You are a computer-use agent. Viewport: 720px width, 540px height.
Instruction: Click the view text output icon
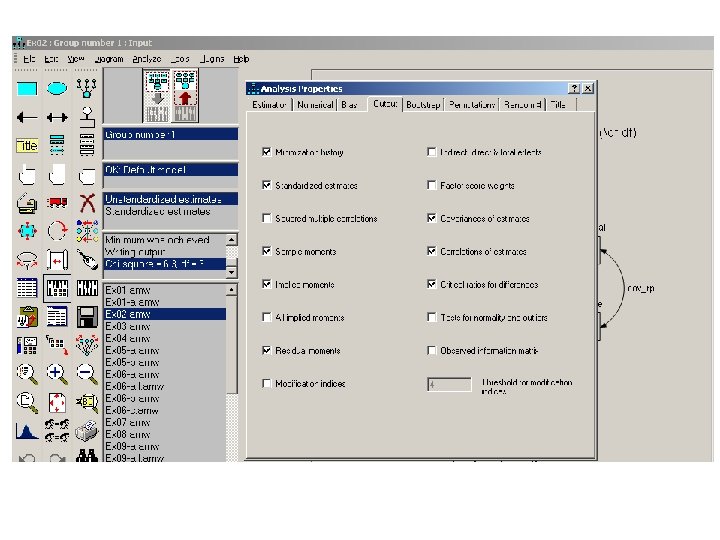(x=57, y=317)
